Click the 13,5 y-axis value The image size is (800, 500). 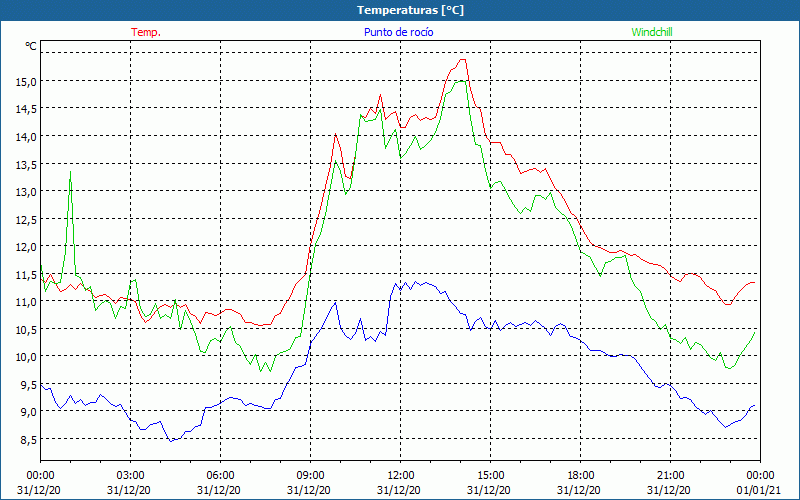27,164
